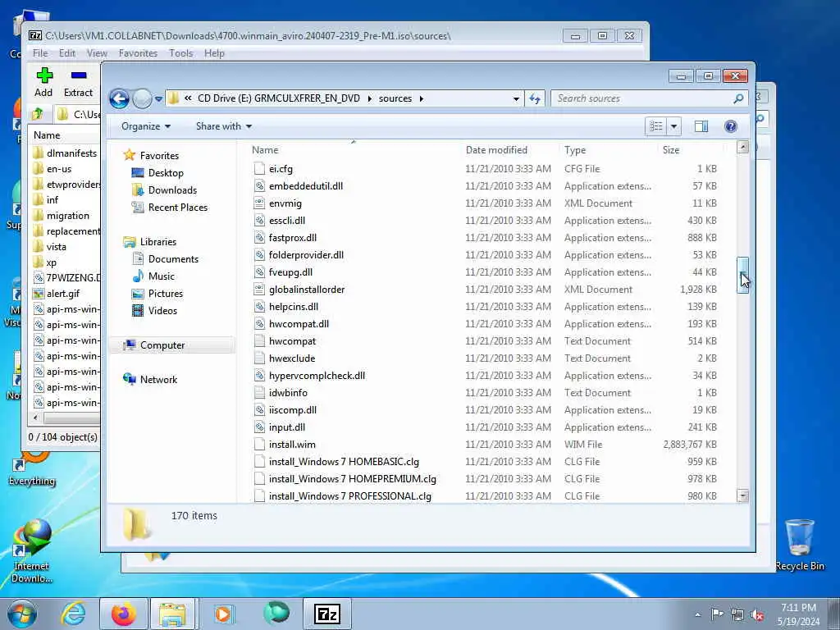Select the embeddedutil.dll file icon

(x=259, y=186)
